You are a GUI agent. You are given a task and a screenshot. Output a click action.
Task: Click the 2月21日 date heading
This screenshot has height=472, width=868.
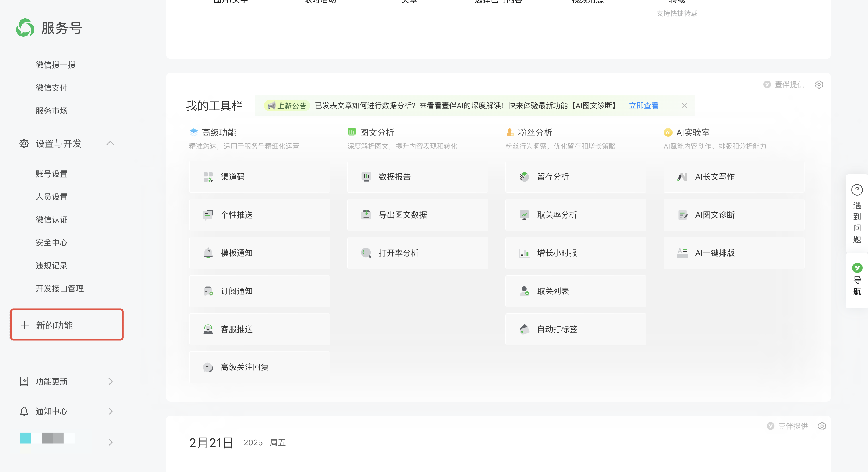point(211,443)
